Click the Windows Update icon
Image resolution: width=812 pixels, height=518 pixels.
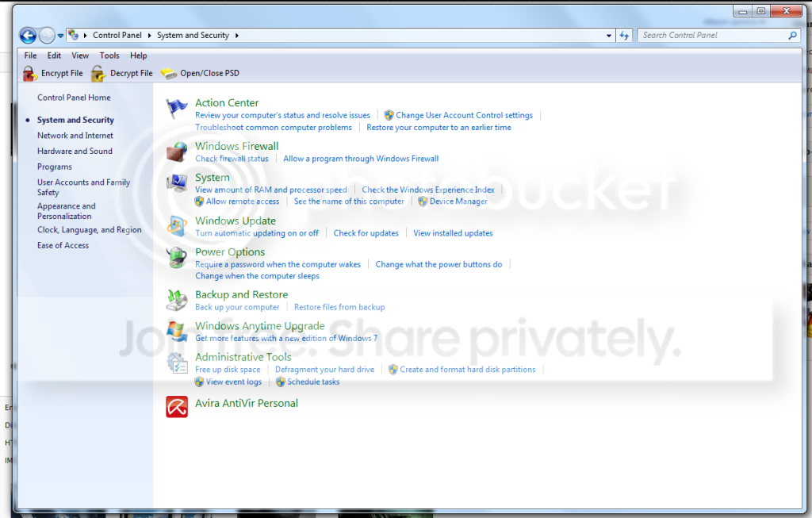177,226
